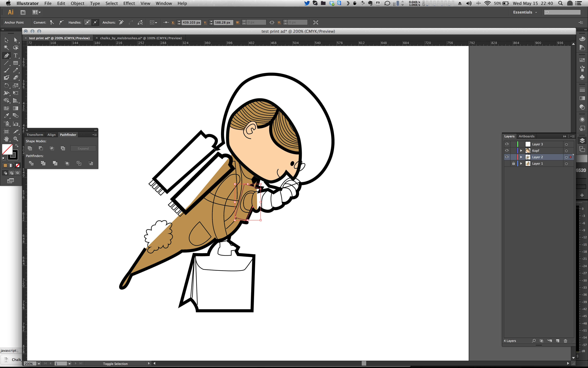Open the Essentials workspace dropdown

(x=525, y=12)
